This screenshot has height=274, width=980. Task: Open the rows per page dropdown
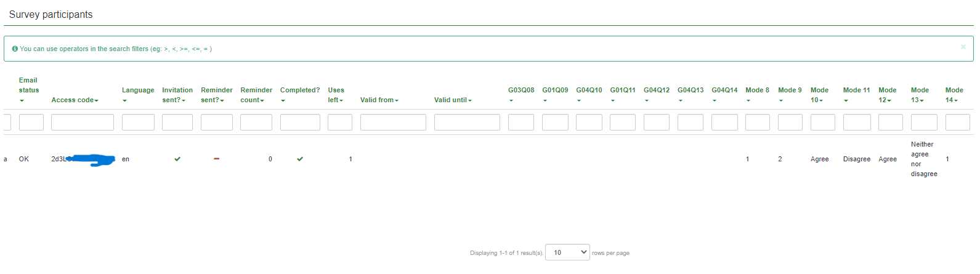click(567, 252)
